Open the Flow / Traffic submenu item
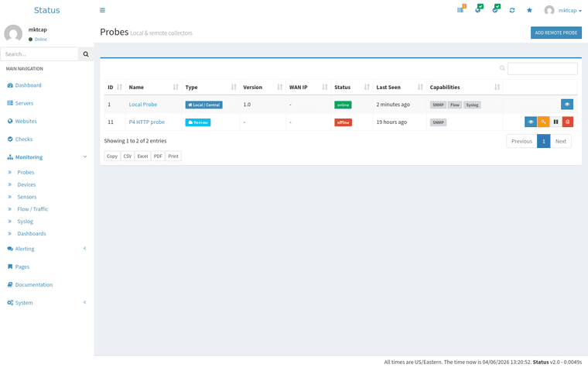Screen dimensions: 588x368 tap(32, 209)
